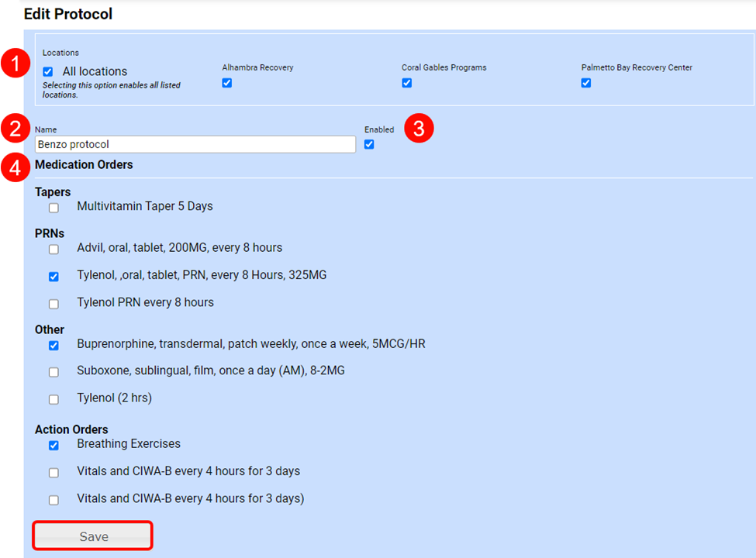756x558 pixels.
Task: Click the red number 2 marker
Action: click(15, 129)
